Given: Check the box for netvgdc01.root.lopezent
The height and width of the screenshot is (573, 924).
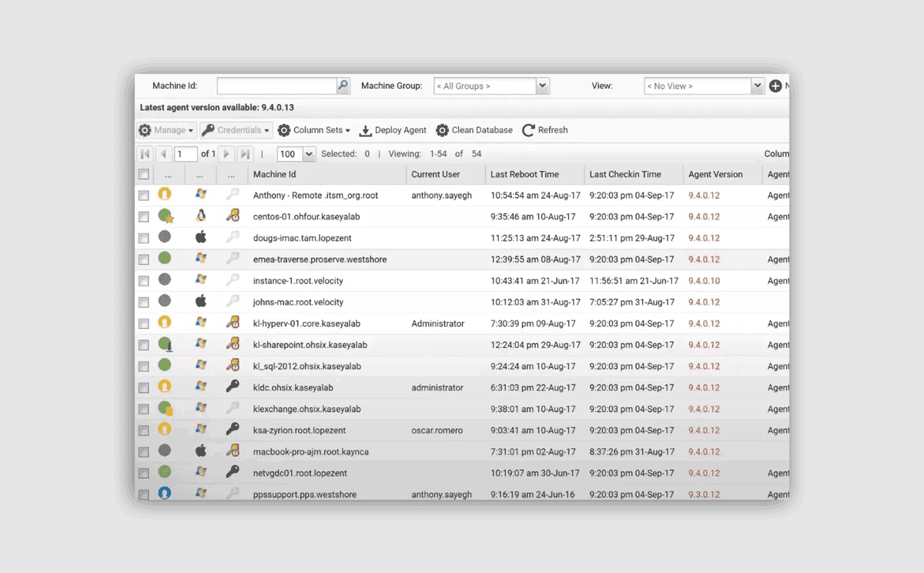Looking at the screenshot, I should tap(143, 474).
